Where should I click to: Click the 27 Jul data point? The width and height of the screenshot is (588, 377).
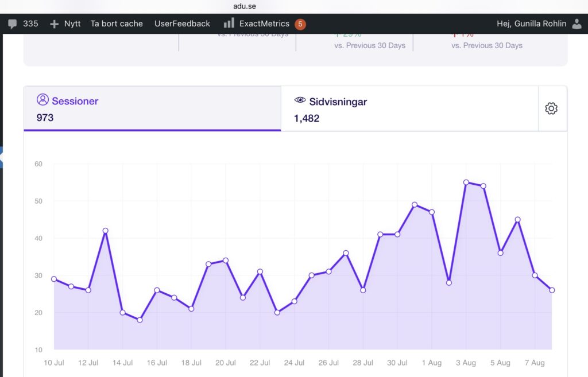click(x=346, y=253)
